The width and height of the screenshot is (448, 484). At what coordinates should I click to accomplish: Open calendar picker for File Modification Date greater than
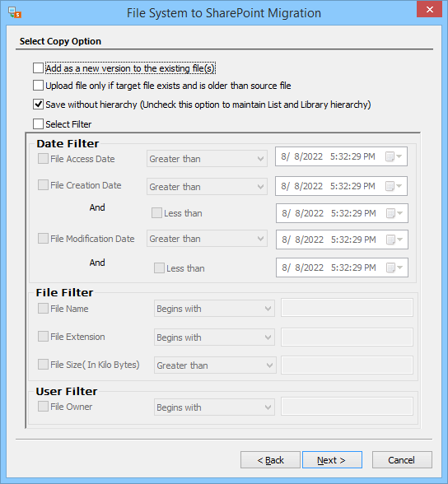coord(394,240)
